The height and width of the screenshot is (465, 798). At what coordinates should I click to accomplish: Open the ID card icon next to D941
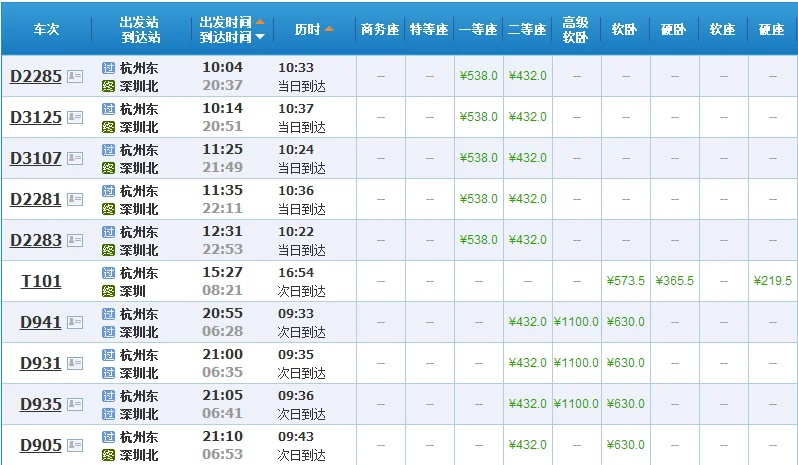(75, 322)
